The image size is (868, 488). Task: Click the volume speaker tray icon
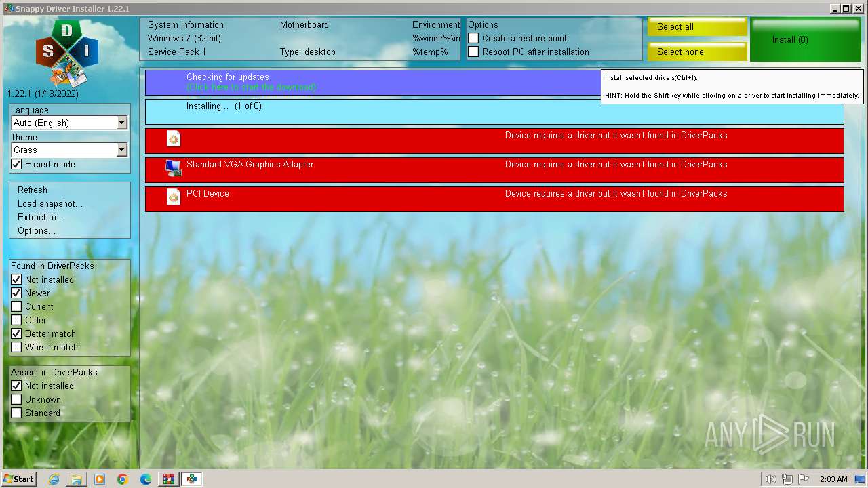pyautogui.click(x=771, y=479)
